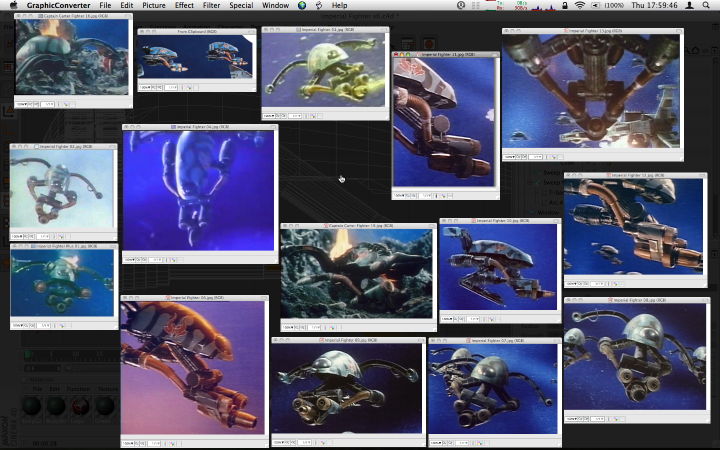Toggle toolbar pill of Imperial Fighter 10 window
The height and width of the screenshot is (450, 720).
(557, 221)
